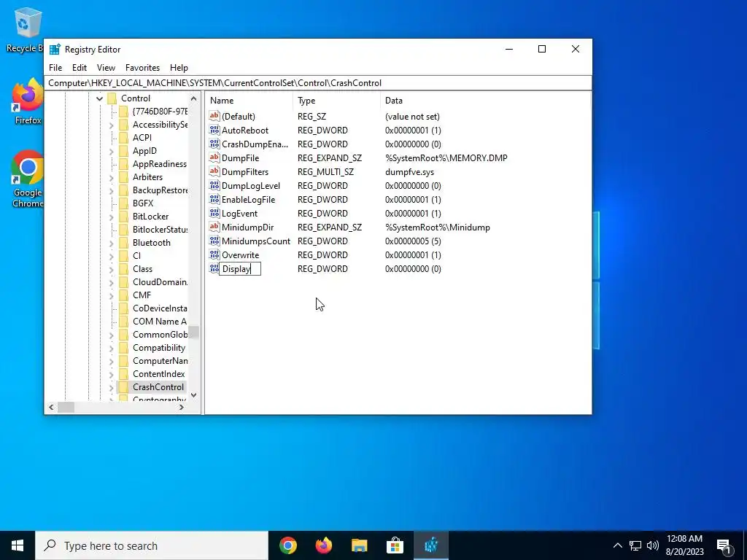
Task: Click the tree horizontal scroll-right arrow
Action: click(x=181, y=407)
